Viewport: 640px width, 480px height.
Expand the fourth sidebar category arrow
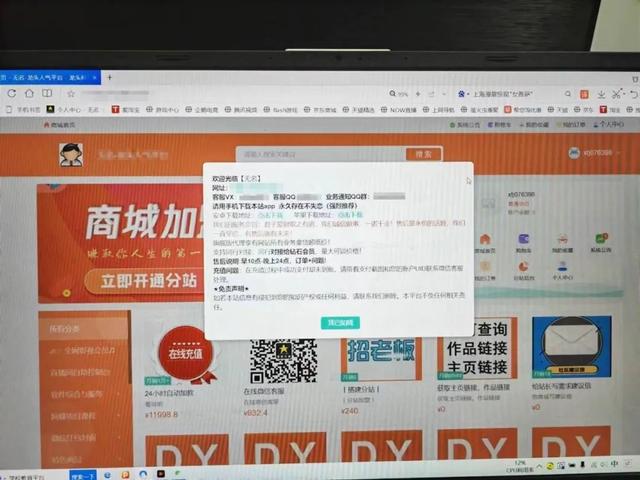point(119,416)
